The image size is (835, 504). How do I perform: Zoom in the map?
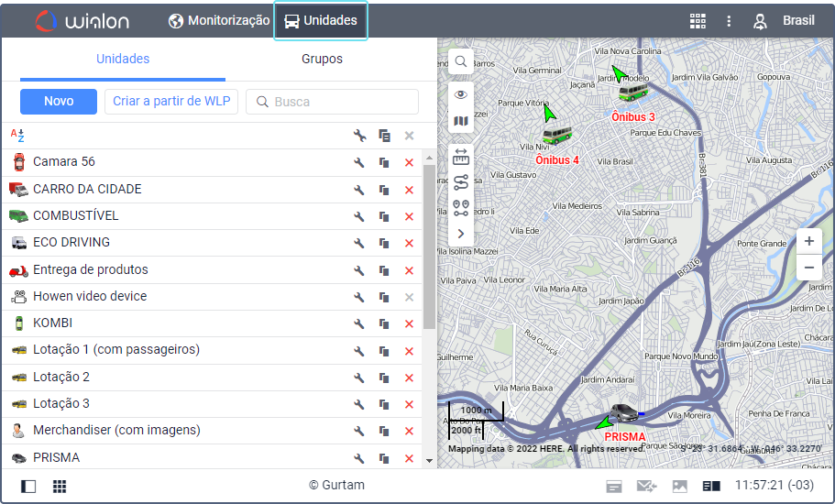tap(809, 241)
